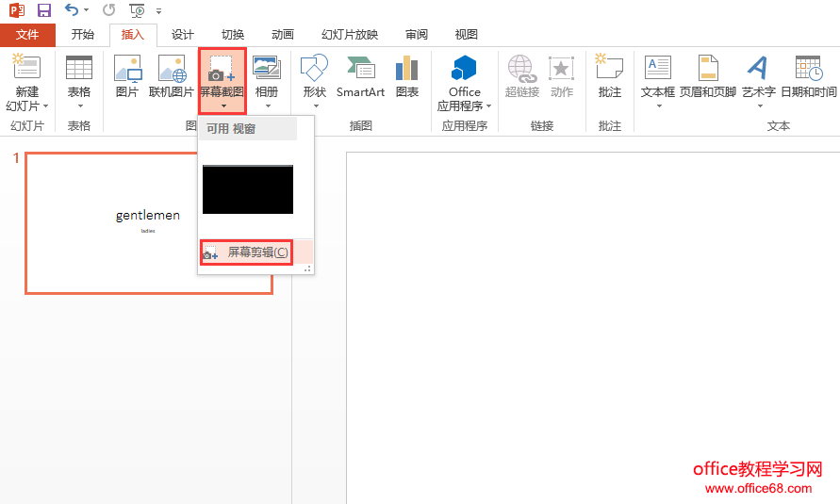
Task: Expand the 文本框 Text Box dropdown arrow
Action: click(660, 106)
